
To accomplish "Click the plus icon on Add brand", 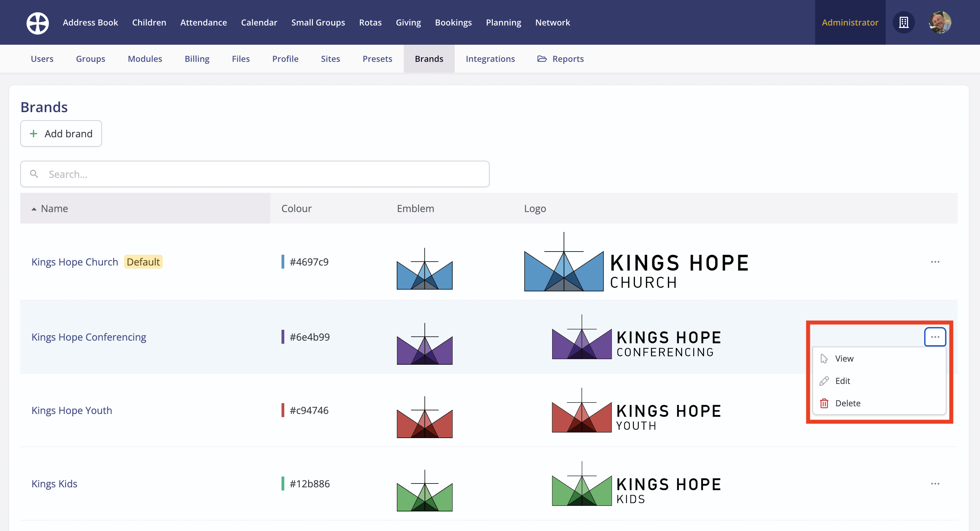I will [x=34, y=133].
